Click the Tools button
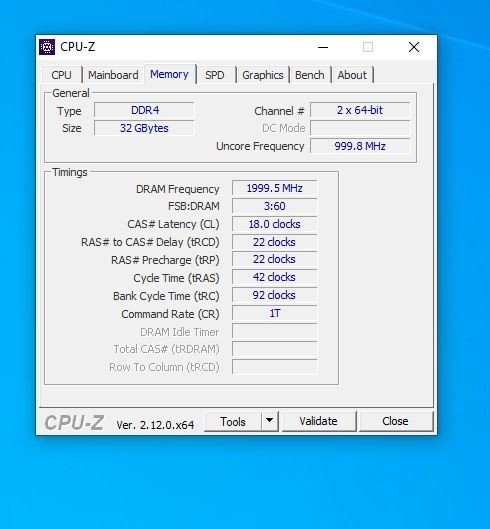This screenshot has height=529, width=490. click(x=233, y=421)
